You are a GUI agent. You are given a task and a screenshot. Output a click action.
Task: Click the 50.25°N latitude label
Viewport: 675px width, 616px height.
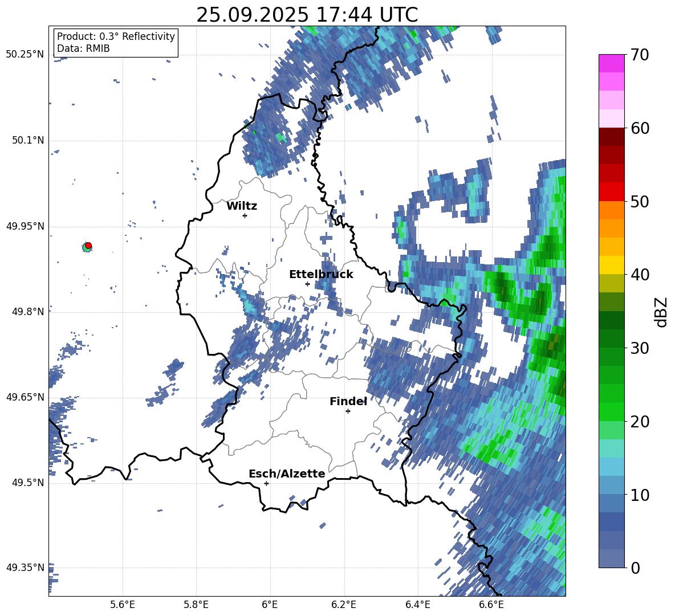(x=25, y=55)
